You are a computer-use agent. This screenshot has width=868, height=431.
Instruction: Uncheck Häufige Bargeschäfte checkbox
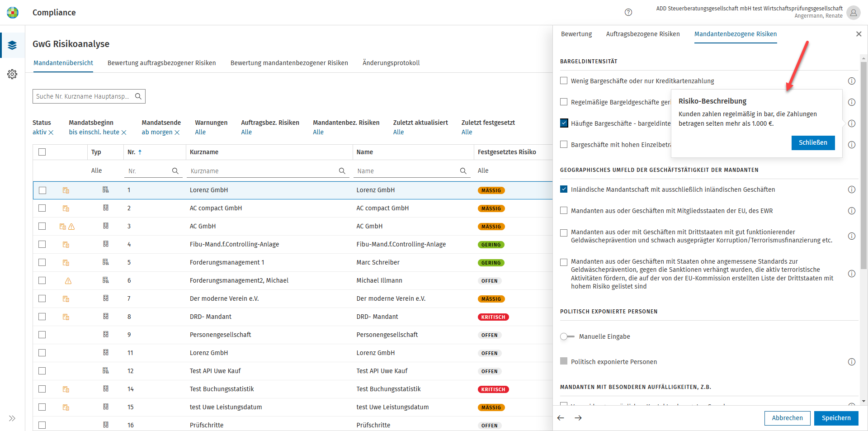[x=564, y=123]
